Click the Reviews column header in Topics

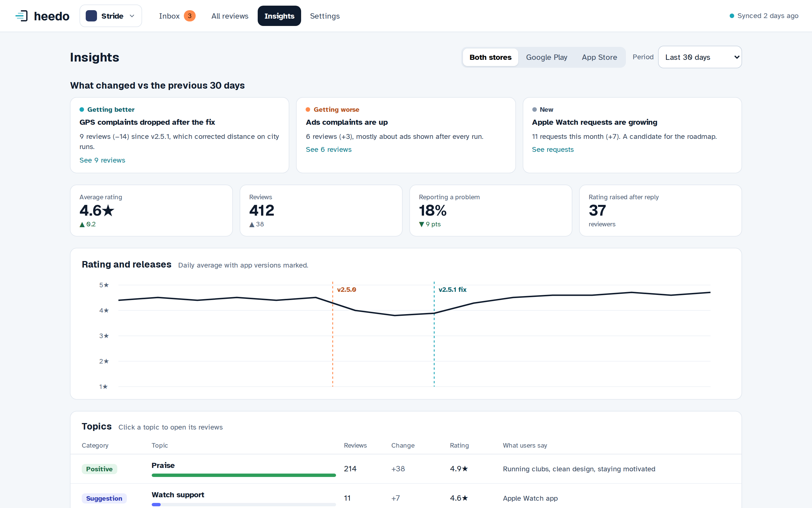point(355,446)
